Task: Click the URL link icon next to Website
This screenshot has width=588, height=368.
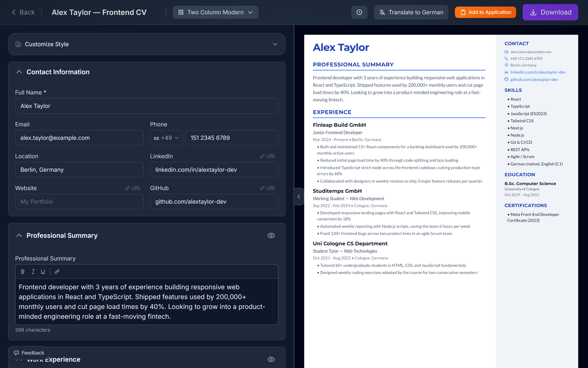Action: point(133,188)
